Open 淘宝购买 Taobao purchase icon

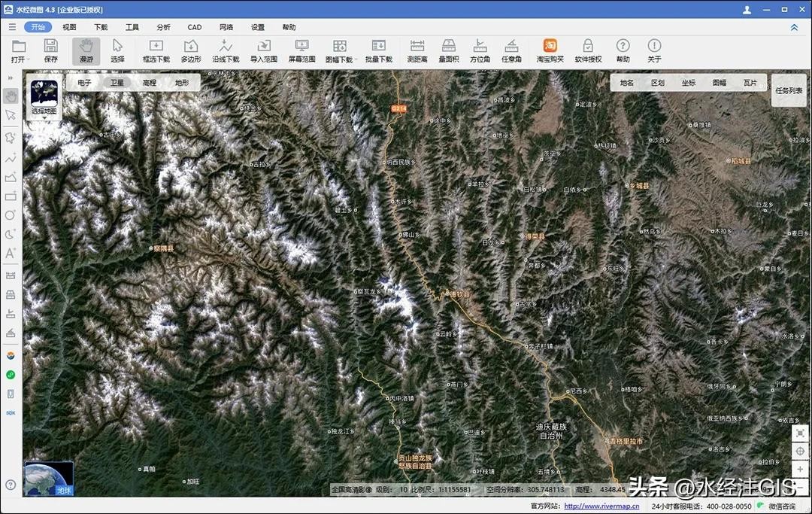point(550,50)
